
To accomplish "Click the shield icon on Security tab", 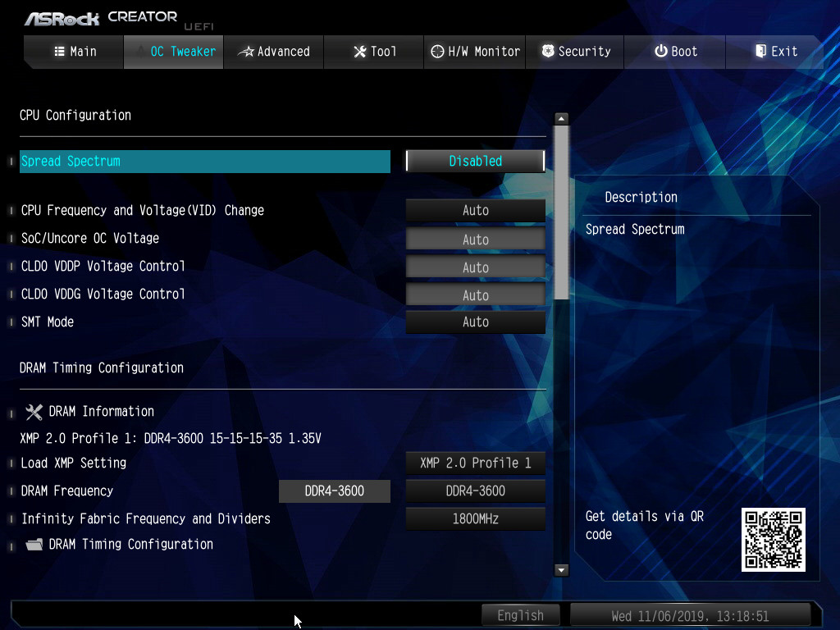I will click(x=548, y=51).
